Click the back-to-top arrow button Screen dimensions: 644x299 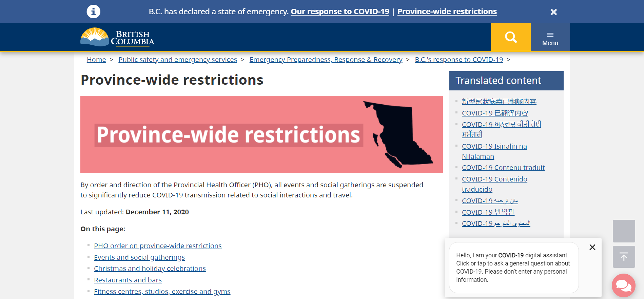point(624,257)
